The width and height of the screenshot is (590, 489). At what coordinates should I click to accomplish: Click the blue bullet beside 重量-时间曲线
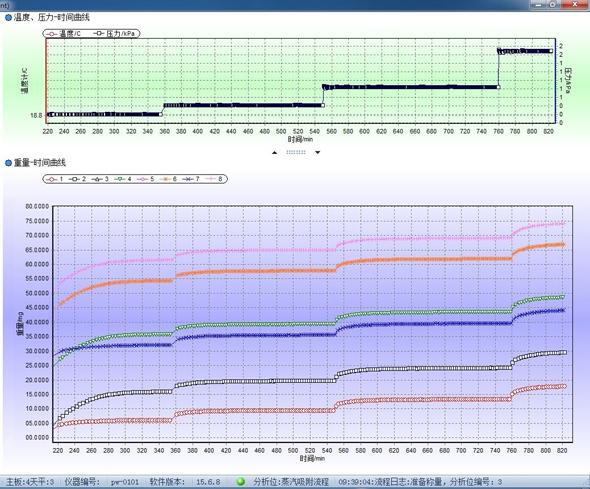(x=8, y=163)
